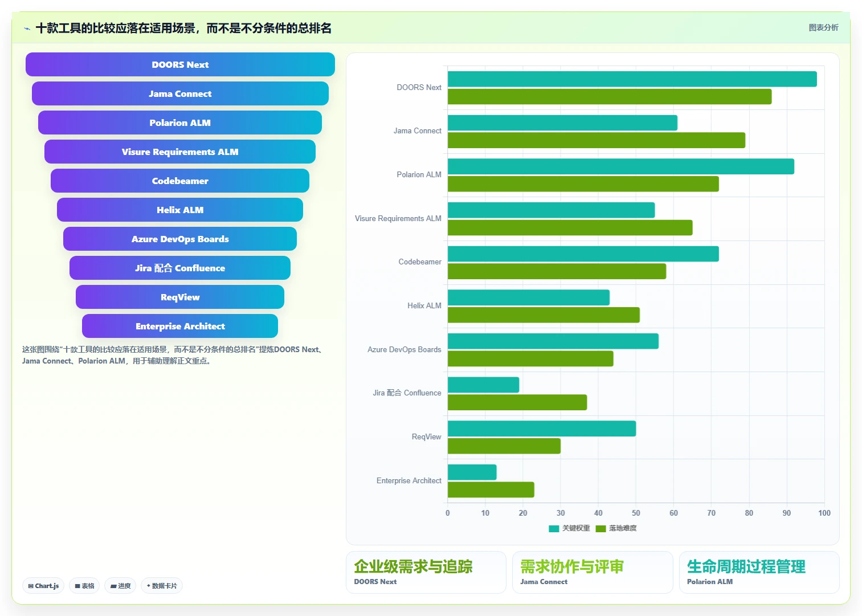This screenshot has height=616, width=862.
Task: Click Enterprise Architect green chart bar
Action: click(491, 490)
